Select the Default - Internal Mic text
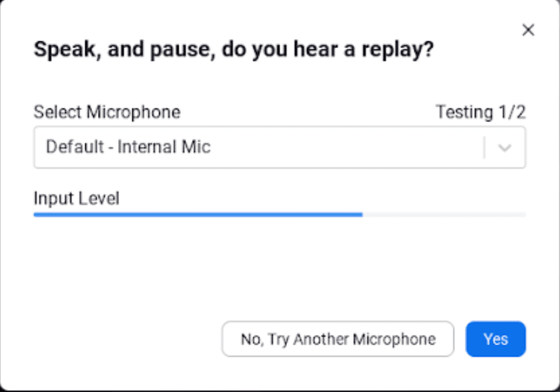560x392 pixels. click(x=128, y=146)
